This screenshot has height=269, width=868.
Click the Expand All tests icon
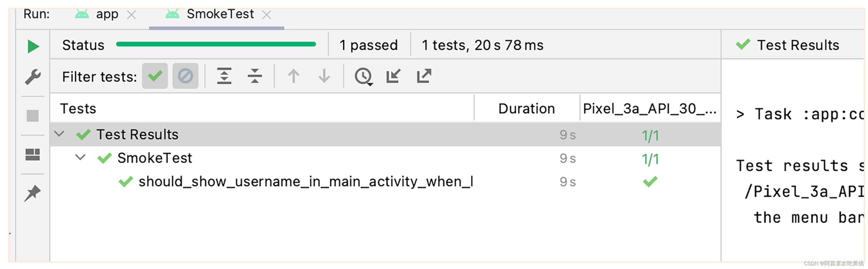point(224,76)
